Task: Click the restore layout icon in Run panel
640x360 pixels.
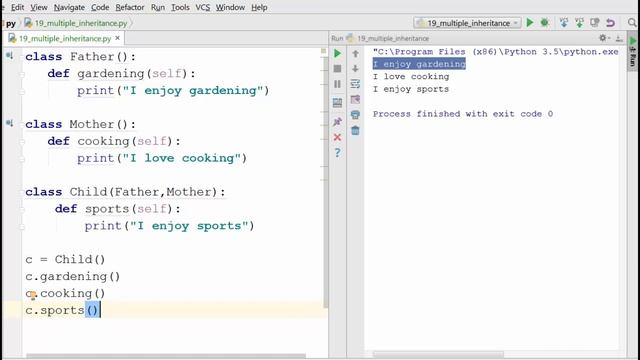Action: [x=337, y=102]
